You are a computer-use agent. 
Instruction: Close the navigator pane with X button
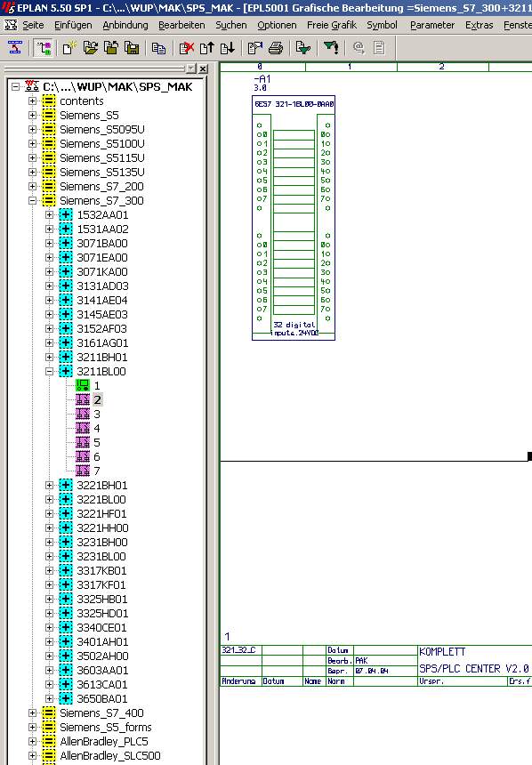pos(203,68)
